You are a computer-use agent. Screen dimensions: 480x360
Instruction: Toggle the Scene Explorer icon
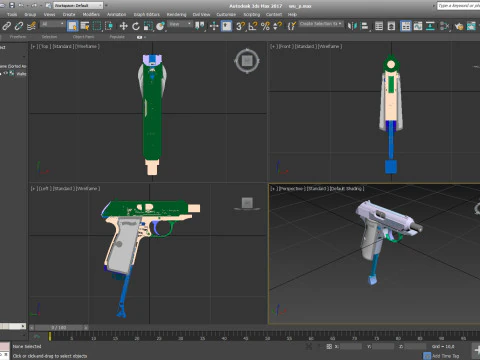click(x=379, y=26)
